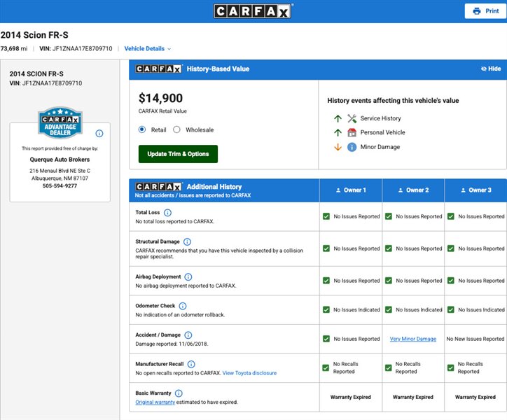Click green up arrow beside Personal Vehicle
The width and height of the screenshot is (507, 420).
[x=338, y=132]
